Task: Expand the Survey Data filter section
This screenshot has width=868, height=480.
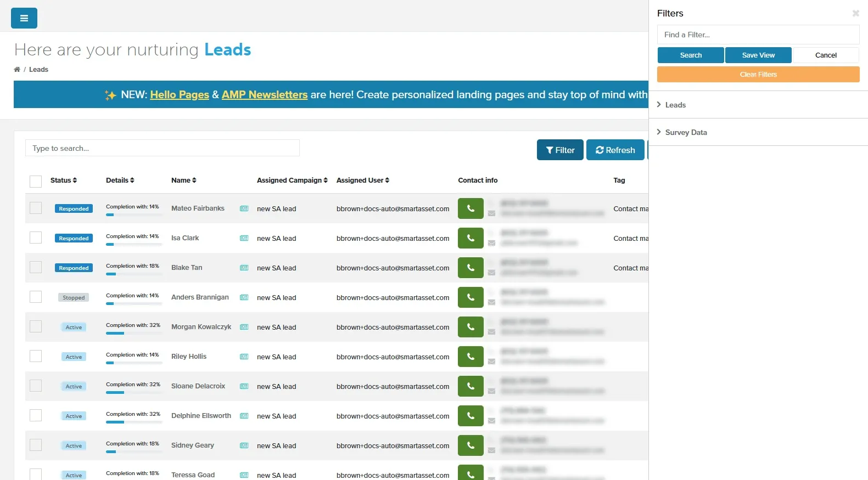Action: coord(758,132)
